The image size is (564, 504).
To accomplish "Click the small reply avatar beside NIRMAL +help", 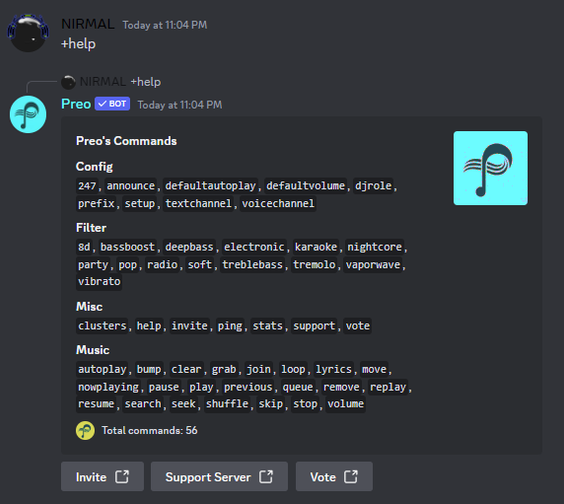I will point(68,82).
